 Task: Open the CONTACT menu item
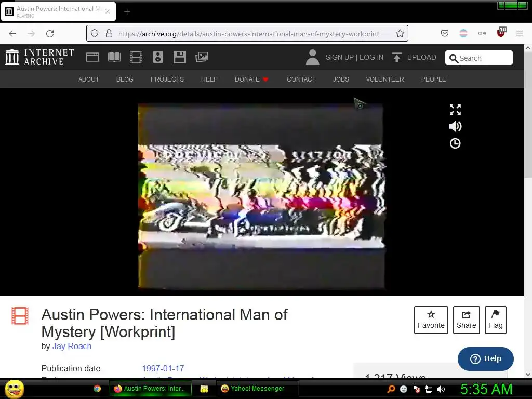click(301, 79)
